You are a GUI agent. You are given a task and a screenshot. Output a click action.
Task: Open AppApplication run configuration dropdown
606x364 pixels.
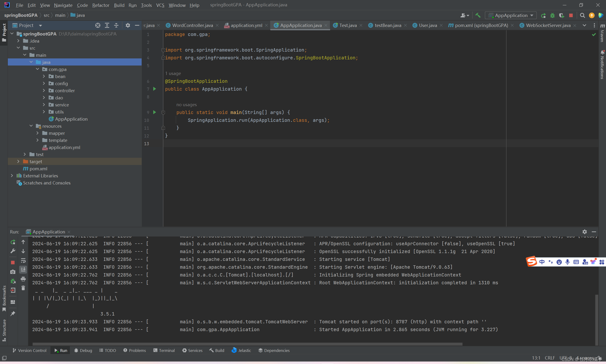point(511,15)
